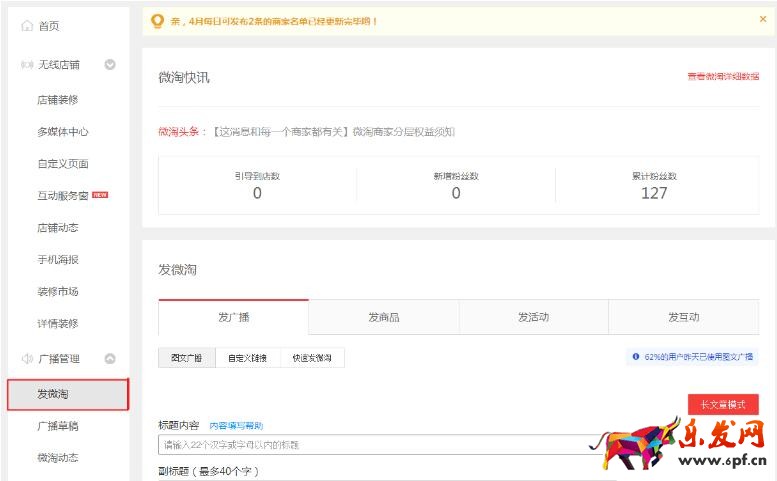Image resolution: width=777 pixels, height=481 pixels.
Task: Click the lightbulb icon in the yellow notice
Action: [156, 20]
